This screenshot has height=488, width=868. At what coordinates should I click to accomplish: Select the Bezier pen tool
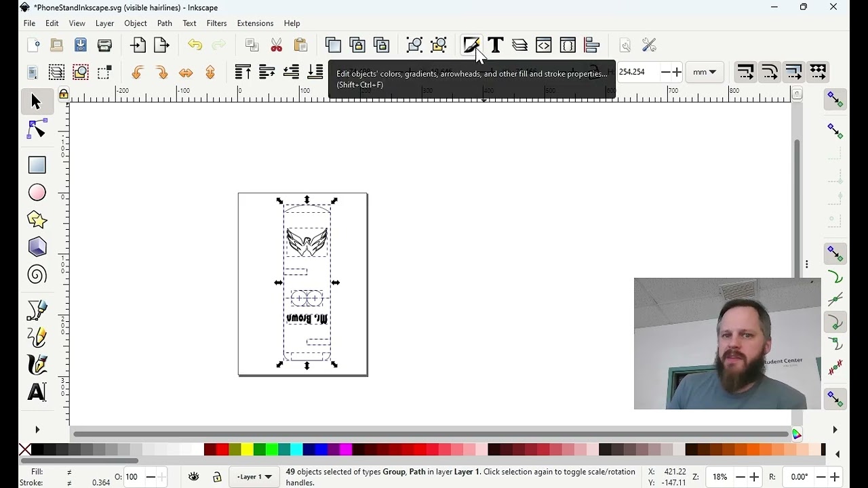coord(37,310)
